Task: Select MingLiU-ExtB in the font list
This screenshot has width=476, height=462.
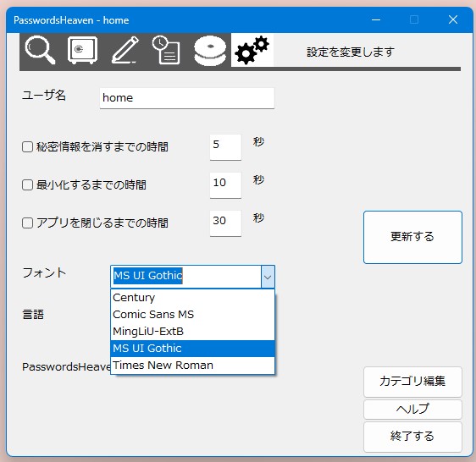Action: [x=193, y=332]
